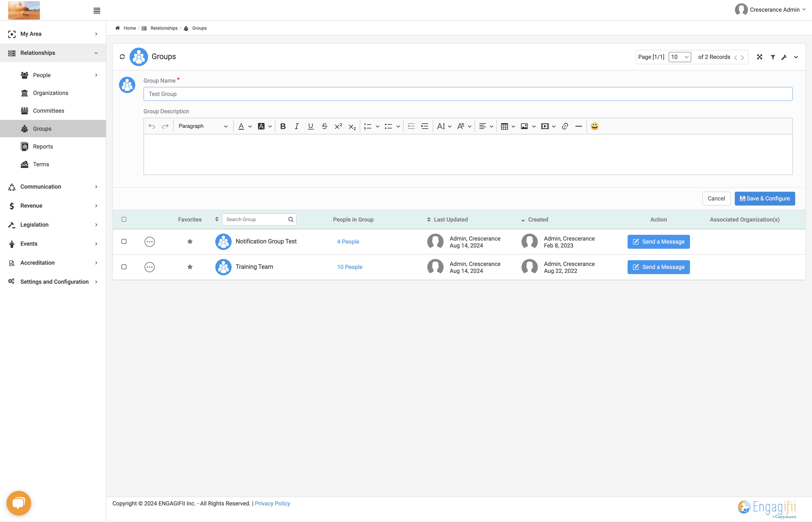This screenshot has height=522, width=812.
Task: Open actions menu for Notification Group Test
Action: tap(149, 242)
